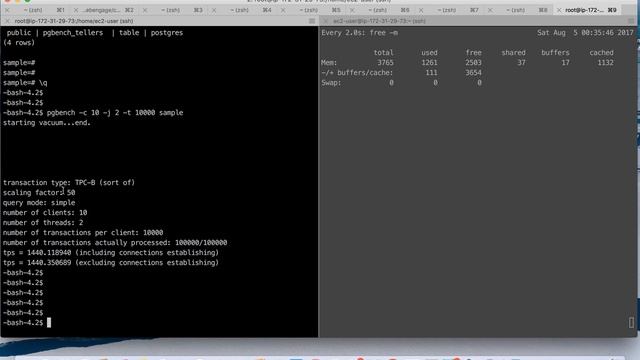This screenshot has height=360, width=640.
Task: Click the 'buffers' column header
Action: pos(555,53)
